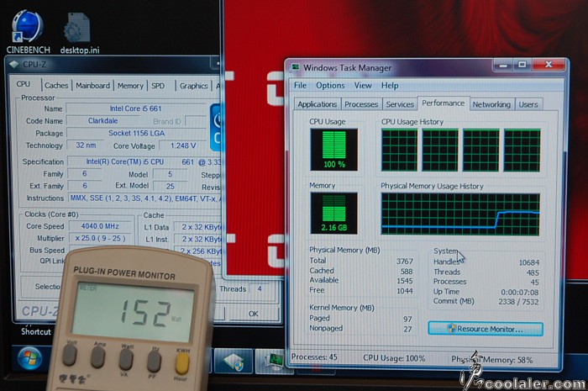
Task: Click the Physical Memory: 58% status entry
Action: point(492,360)
